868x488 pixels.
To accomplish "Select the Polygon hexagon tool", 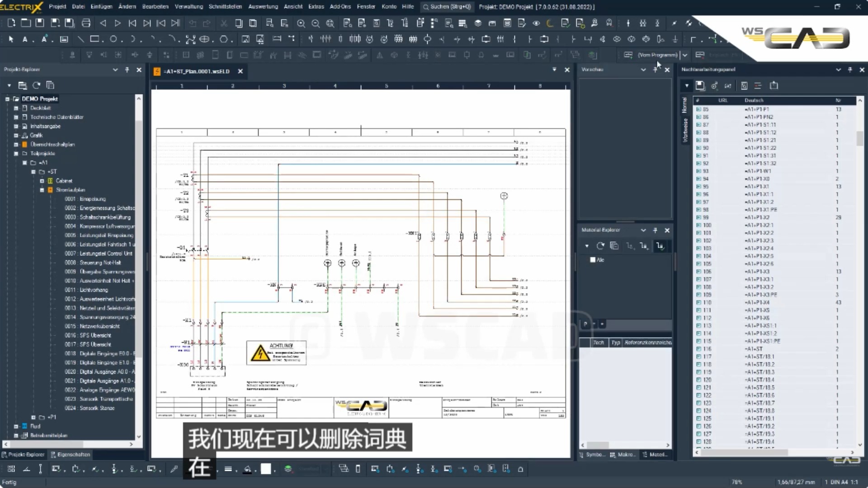I will point(223,39).
